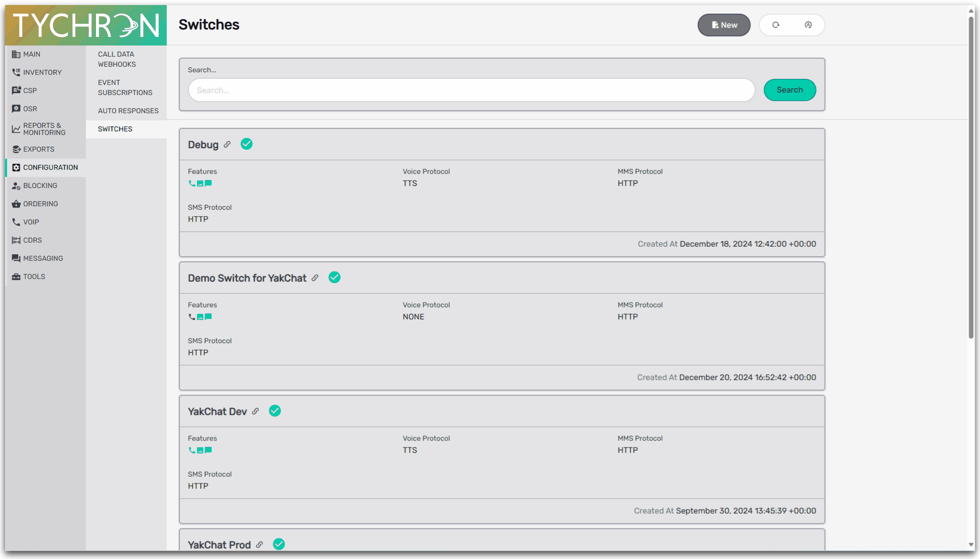980x559 pixels.
Task: Focus the switches search field
Action: click(x=472, y=90)
